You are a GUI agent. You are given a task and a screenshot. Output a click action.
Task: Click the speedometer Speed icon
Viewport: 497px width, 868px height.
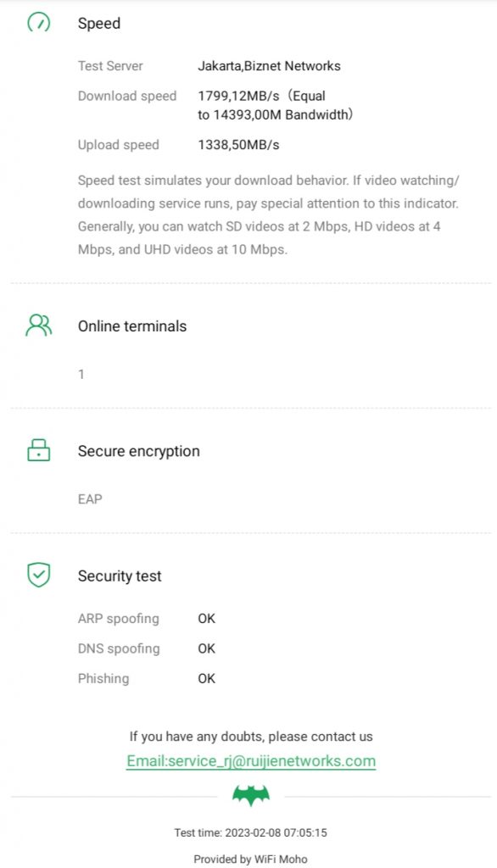click(x=39, y=23)
